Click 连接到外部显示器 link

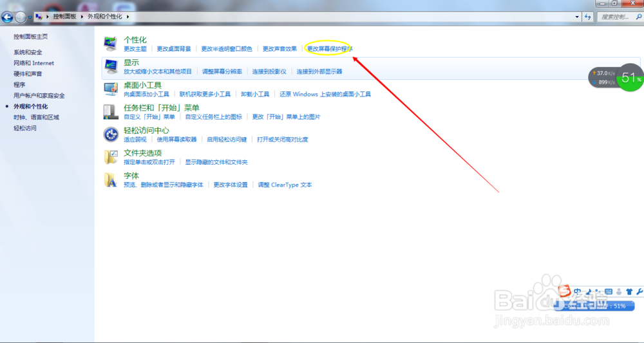pos(319,71)
